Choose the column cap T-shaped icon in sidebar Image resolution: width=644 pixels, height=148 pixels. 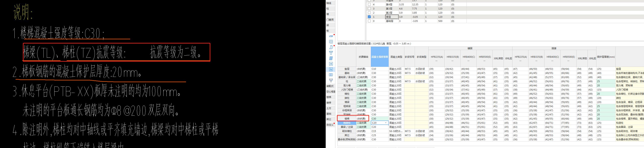[x=331, y=53]
